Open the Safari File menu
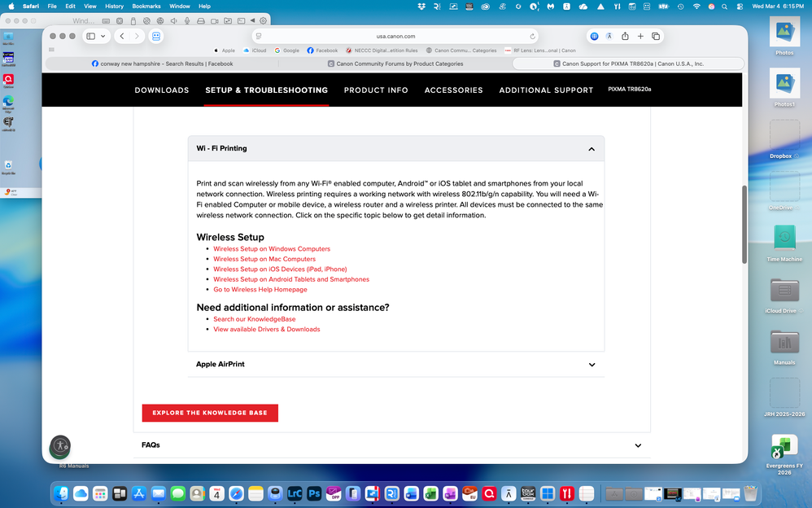Viewport: 812px width, 508px height. pyautogui.click(x=52, y=7)
